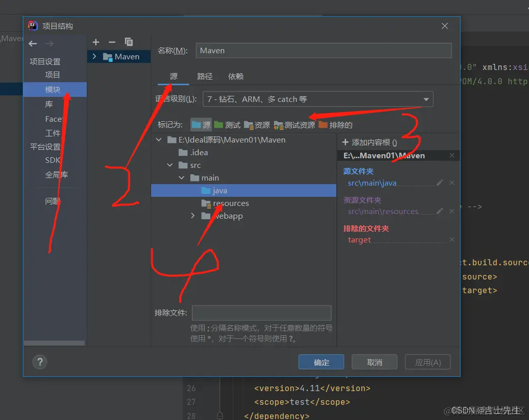Select the Maven module in list

pyautogui.click(x=119, y=56)
